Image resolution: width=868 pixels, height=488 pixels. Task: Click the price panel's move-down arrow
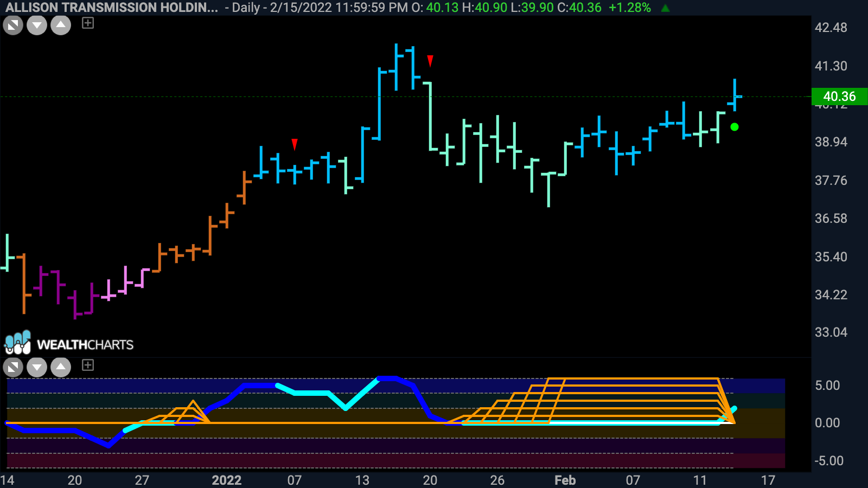point(37,25)
